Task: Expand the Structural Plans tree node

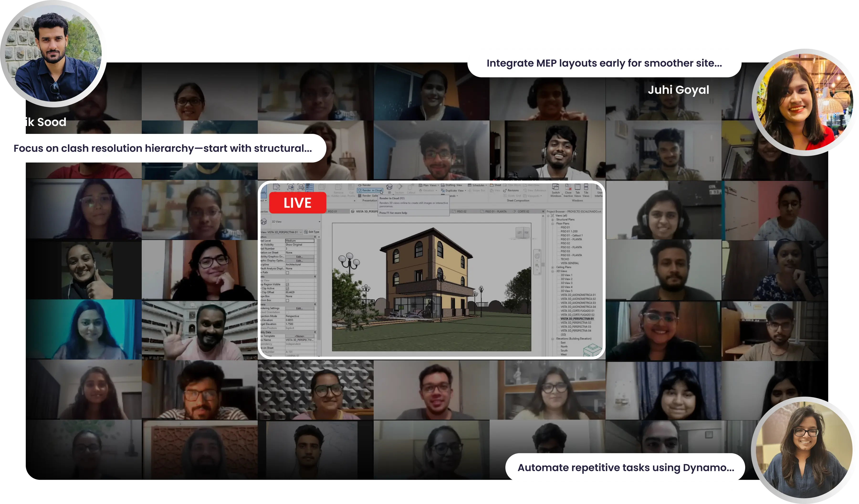Action: pos(553,220)
